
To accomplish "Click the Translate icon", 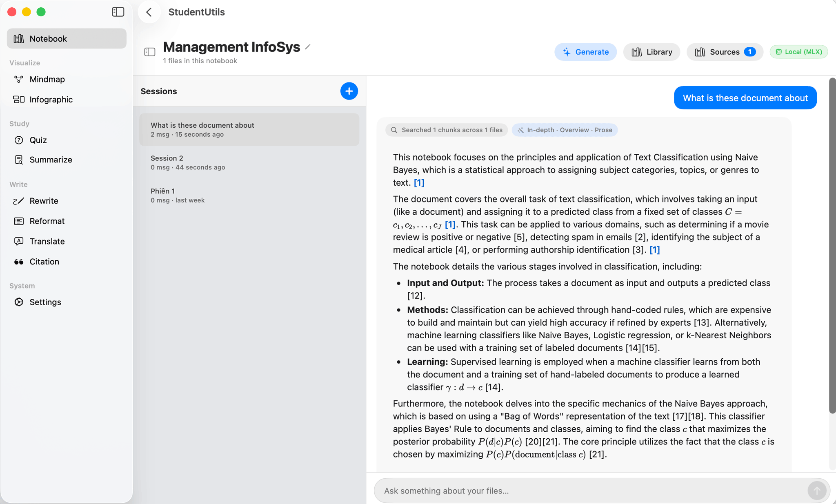I will pos(19,241).
